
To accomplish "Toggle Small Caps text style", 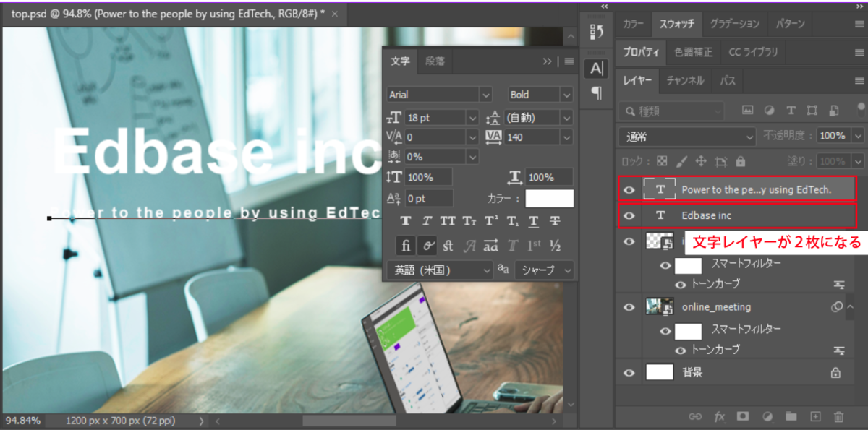I will coord(469,221).
